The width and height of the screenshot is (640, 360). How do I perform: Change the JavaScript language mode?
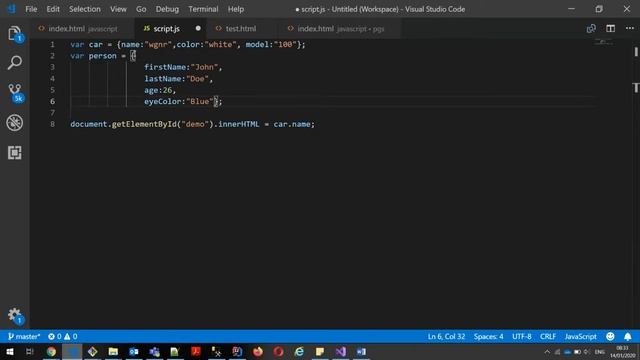pyautogui.click(x=580, y=336)
